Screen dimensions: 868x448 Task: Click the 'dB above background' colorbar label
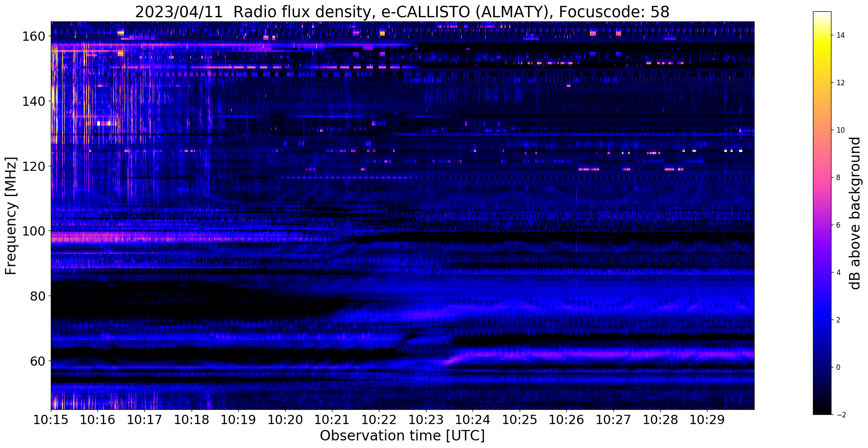pos(855,213)
